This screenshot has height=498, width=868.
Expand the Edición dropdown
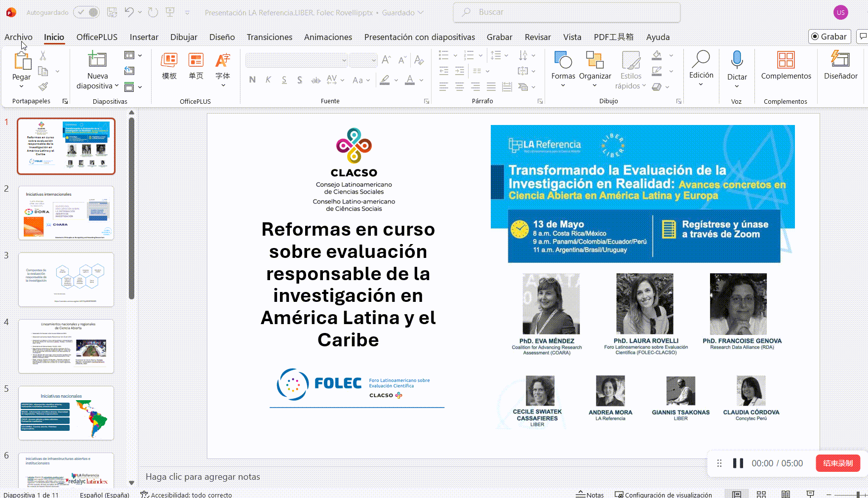coord(701,85)
